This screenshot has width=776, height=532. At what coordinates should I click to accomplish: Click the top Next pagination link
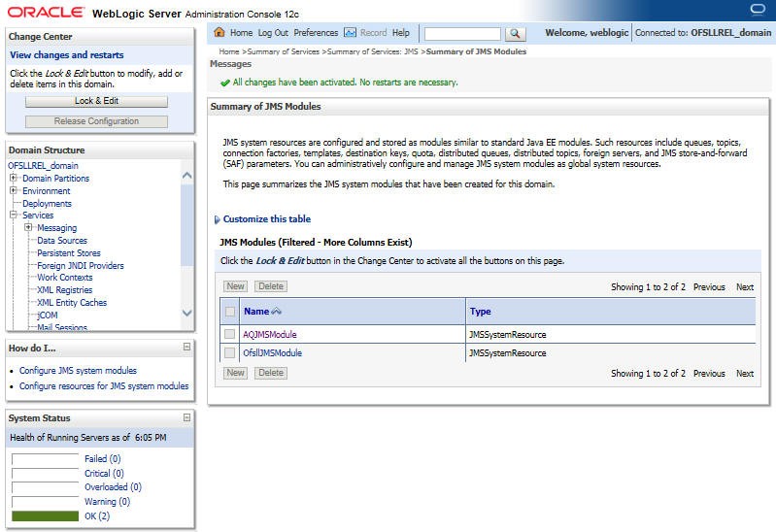[x=745, y=287]
